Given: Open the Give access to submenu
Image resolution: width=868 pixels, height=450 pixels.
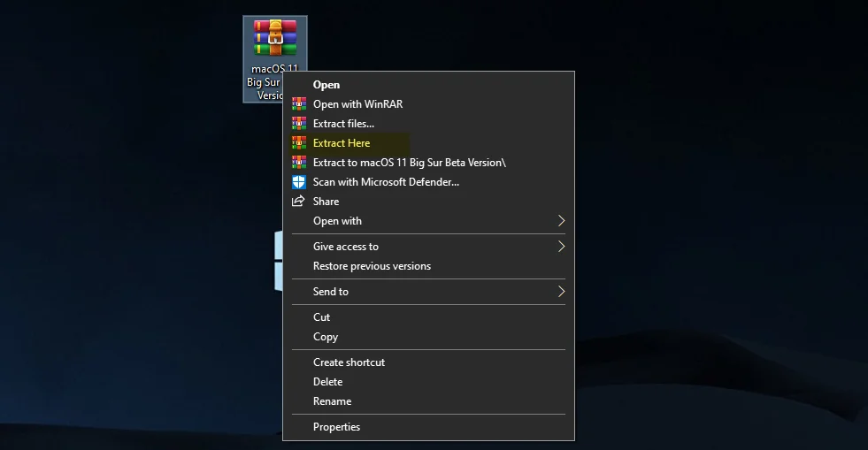Looking at the screenshot, I should tap(428, 247).
